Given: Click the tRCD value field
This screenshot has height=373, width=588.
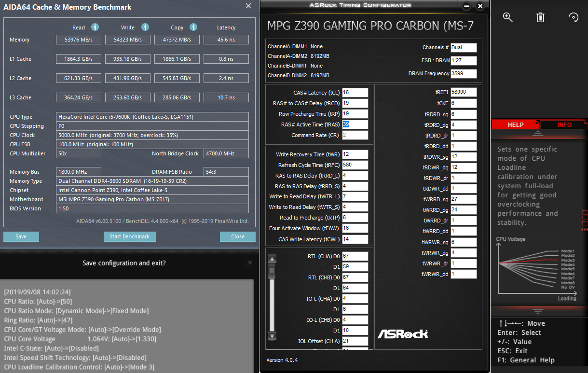Looking at the screenshot, I should click(355, 103).
